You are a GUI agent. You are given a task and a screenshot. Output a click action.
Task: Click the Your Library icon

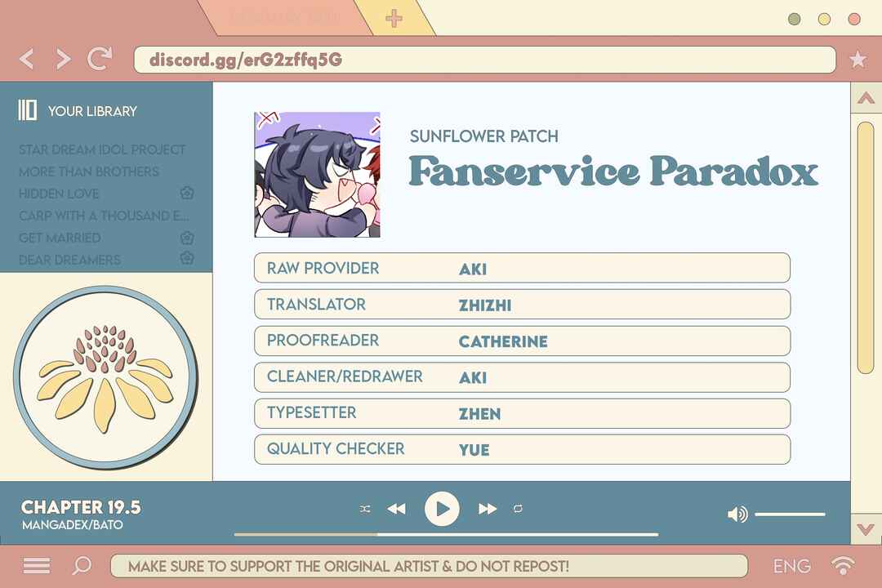[x=27, y=110]
